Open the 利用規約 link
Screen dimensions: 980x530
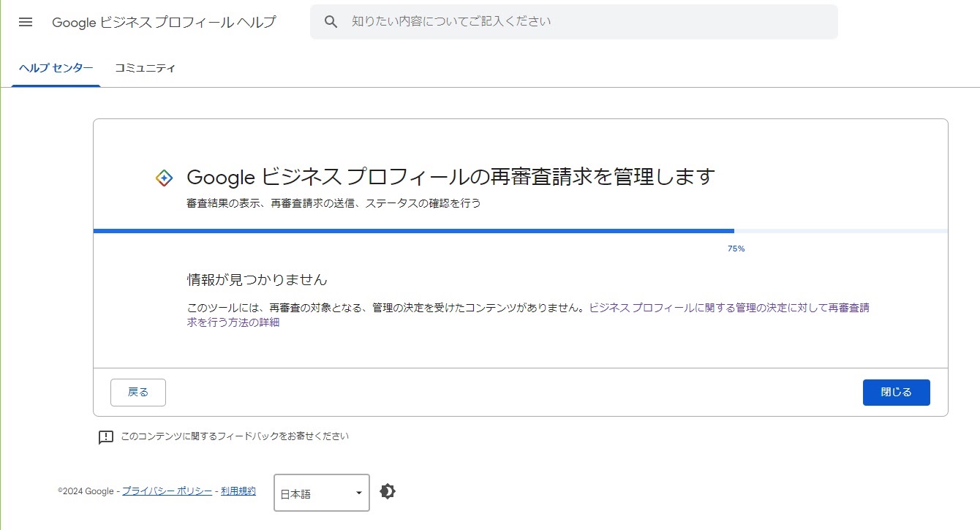point(238,491)
